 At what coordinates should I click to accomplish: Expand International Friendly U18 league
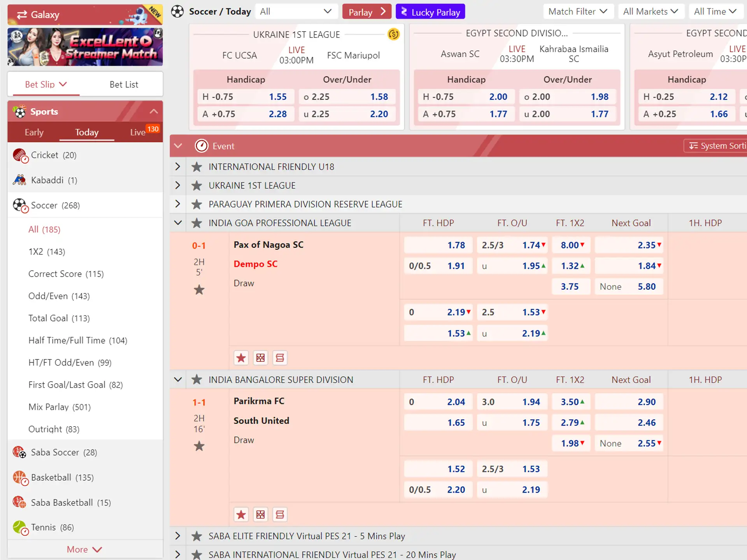[178, 166]
